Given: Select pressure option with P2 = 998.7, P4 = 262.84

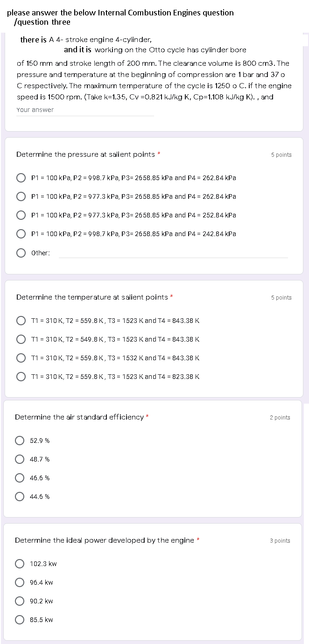Looking at the screenshot, I should click(x=21, y=178).
